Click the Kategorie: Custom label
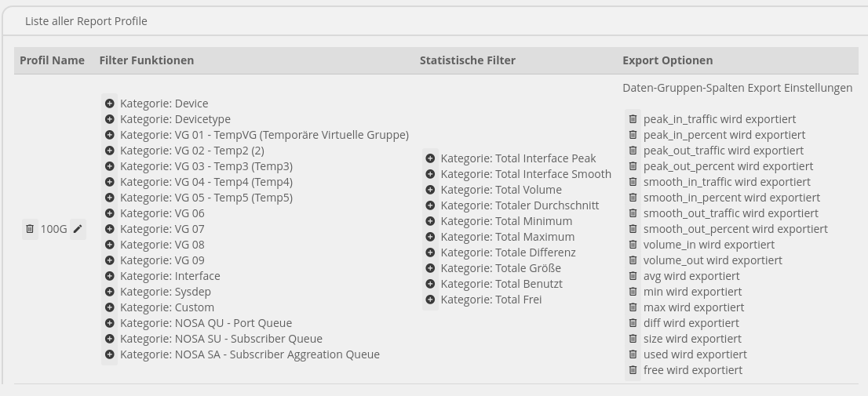The width and height of the screenshot is (868, 396). coord(166,307)
